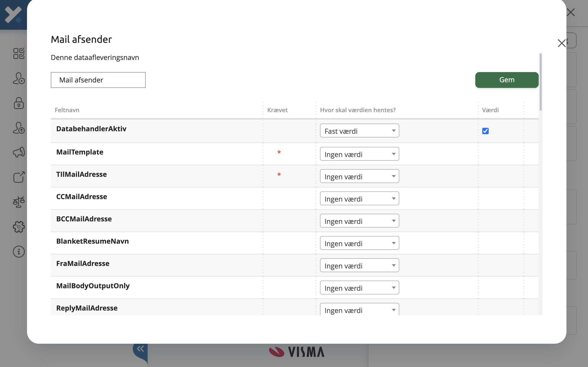Click the Denne dataafleveringsnavn label
The height and width of the screenshot is (367, 588).
click(95, 57)
